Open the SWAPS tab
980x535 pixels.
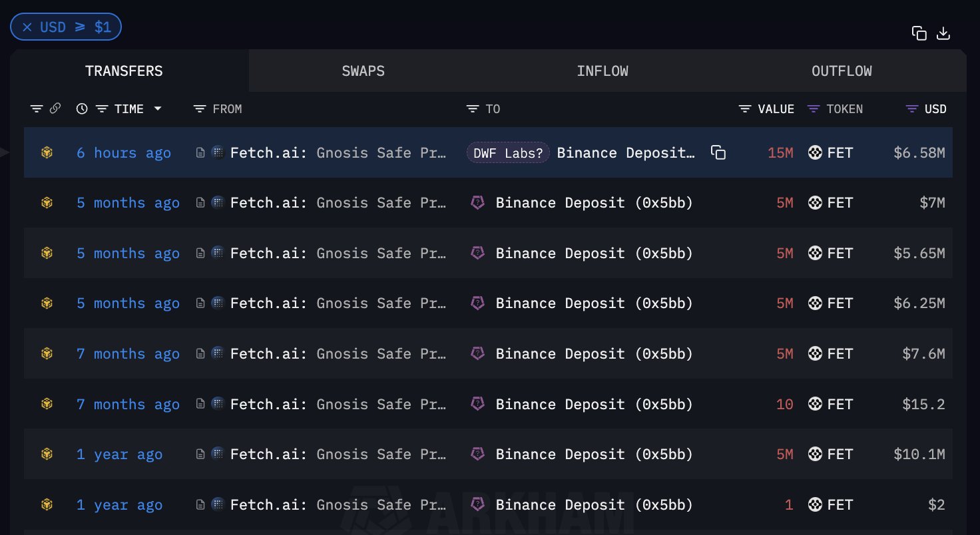pyautogui.click(x=363, y=71)
